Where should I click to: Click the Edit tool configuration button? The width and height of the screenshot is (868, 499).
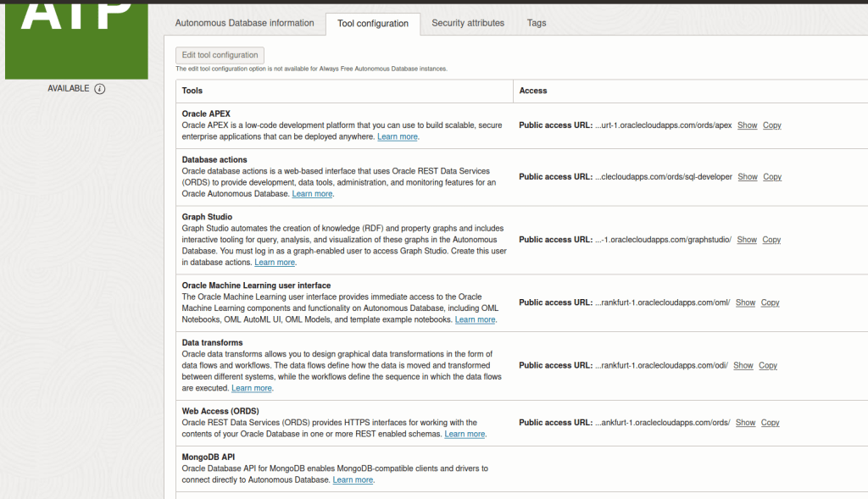pyautogui.click(x=220, y=55)
